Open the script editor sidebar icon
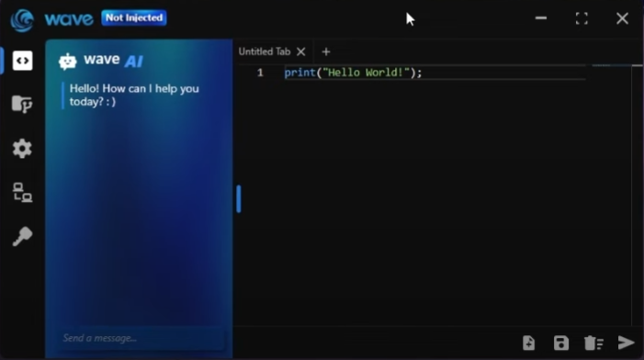The height and width of the screenshot is (360, 644). coord(22,61)
